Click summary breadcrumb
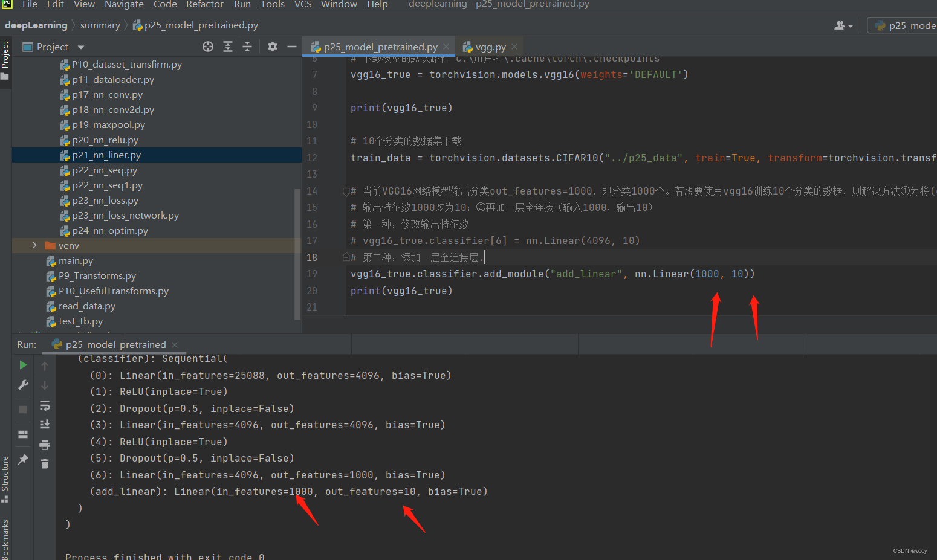The width and height of the screenshot is (937, 560). [x=100, y=25]
